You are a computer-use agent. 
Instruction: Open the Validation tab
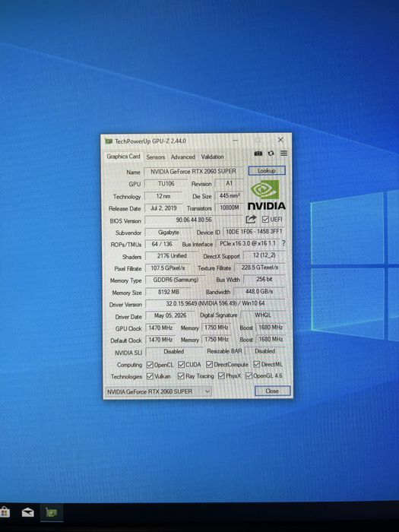click(x=212, y=157)
